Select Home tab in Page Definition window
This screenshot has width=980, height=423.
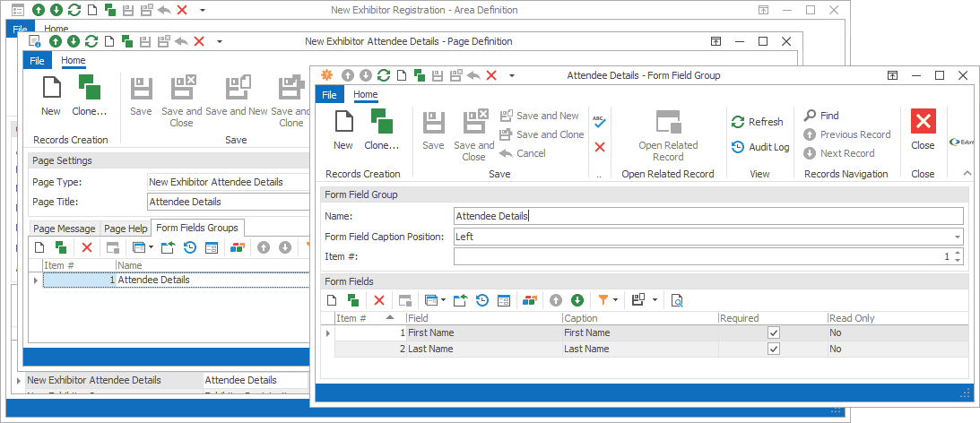pyautogui.click(x=74, y=61)
